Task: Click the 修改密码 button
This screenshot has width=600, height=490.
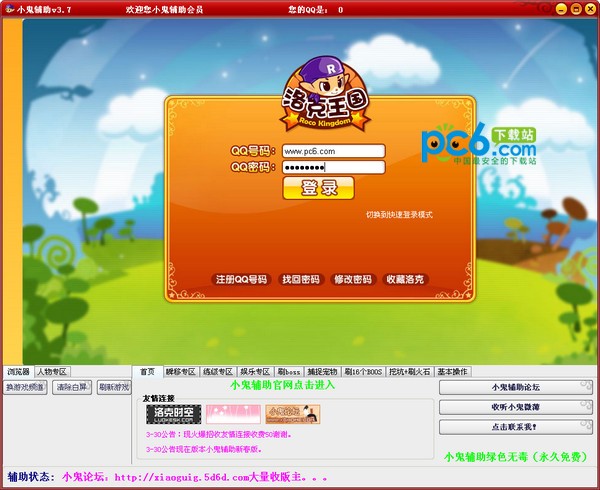Action: pos(353,279)
